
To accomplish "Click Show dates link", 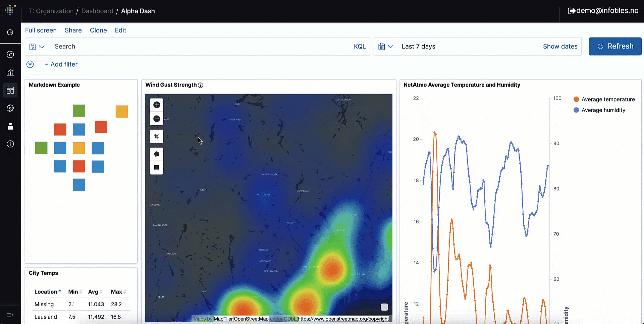I will click(560, 47).
